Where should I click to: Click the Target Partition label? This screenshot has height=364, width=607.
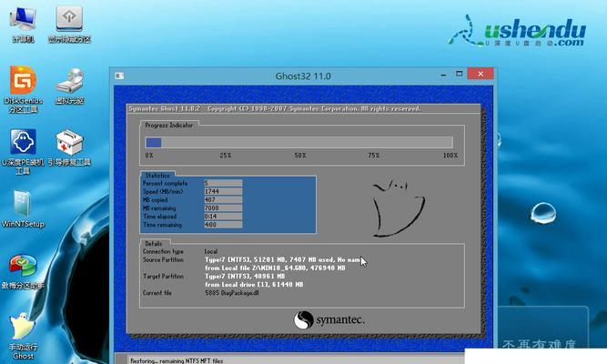pos(163,277)
